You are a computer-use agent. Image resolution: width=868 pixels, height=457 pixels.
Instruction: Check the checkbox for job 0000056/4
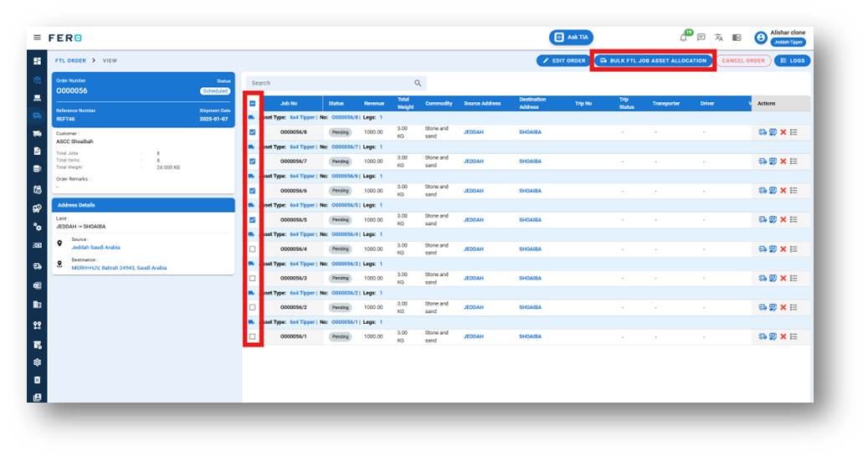pos(253,249)
